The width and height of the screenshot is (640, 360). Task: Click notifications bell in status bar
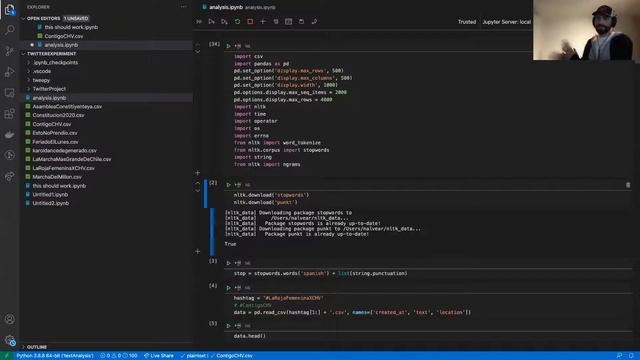[631, 356]
